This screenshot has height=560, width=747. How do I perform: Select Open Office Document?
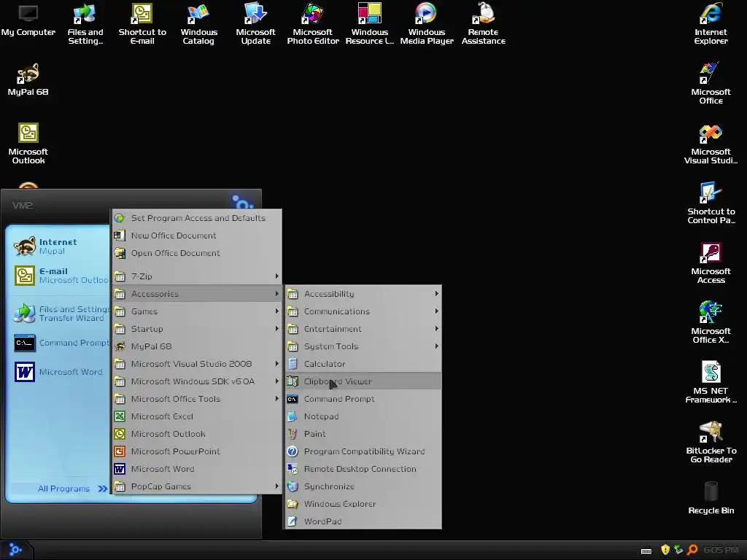(197, 253)
